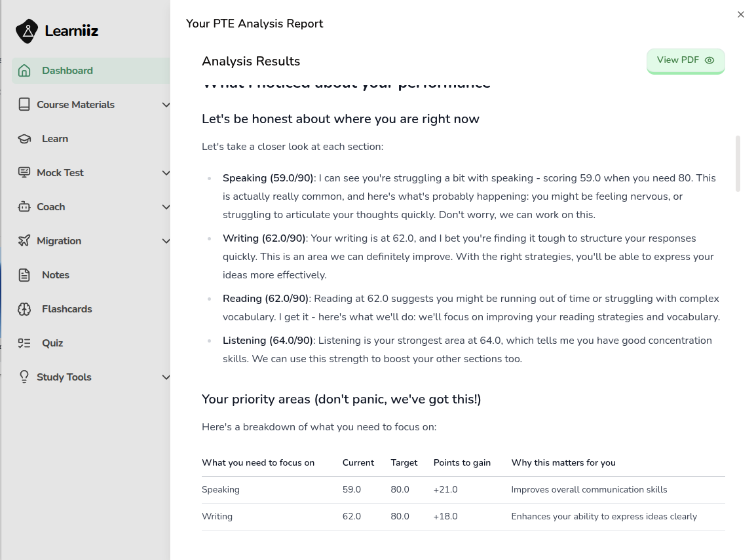Open Learn via the graduation cap icon

(x=24, y=138)
